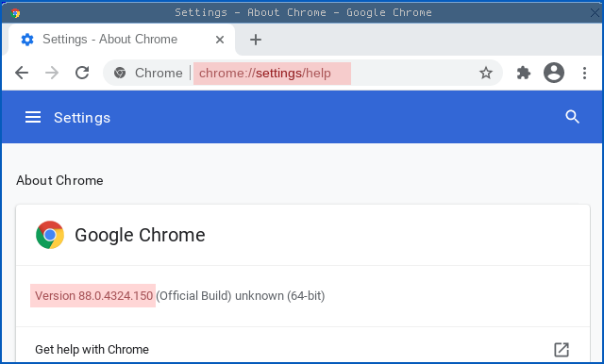Image resolution: width=604 pixels, height=364 pixels.
Task: Reload the page with refresh icon
Action: pos(82,73)
